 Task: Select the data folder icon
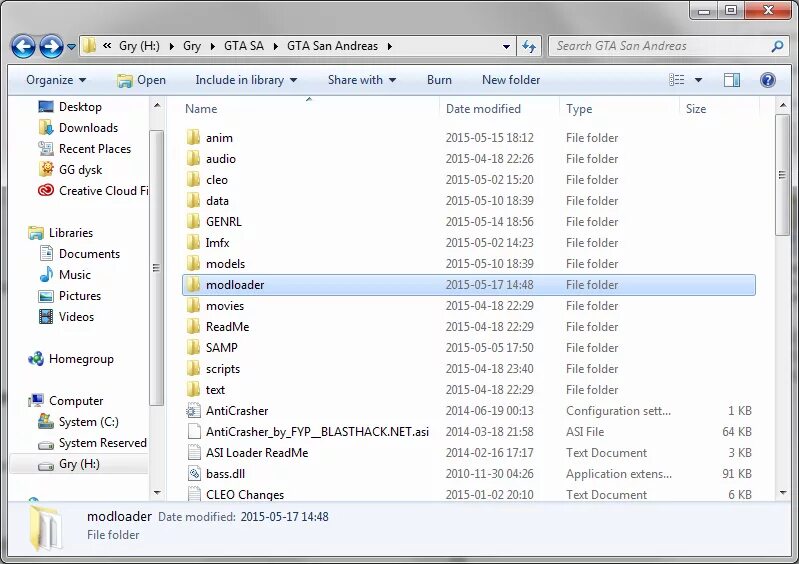click(x=193, y=200)
